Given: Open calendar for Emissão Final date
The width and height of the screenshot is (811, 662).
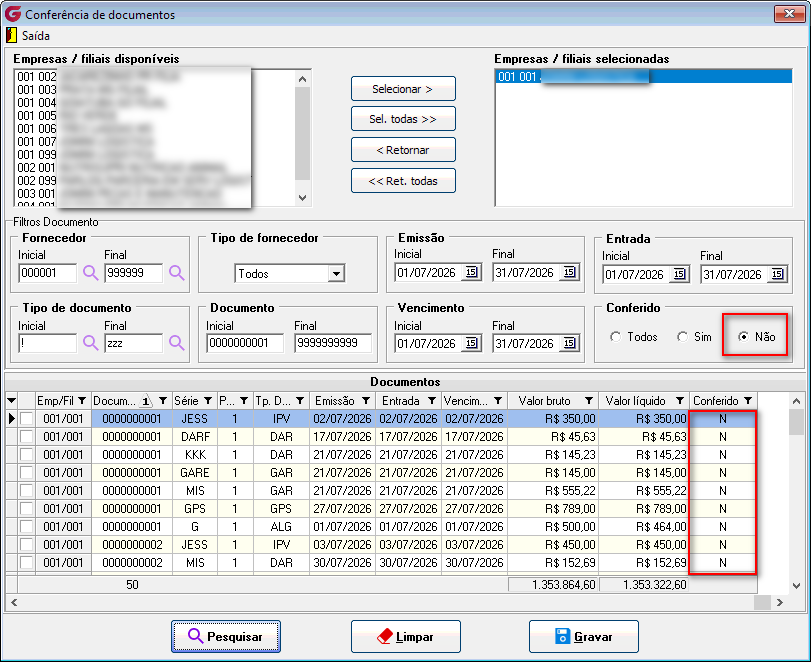Looking at the screenshot, I should [569, 272].
